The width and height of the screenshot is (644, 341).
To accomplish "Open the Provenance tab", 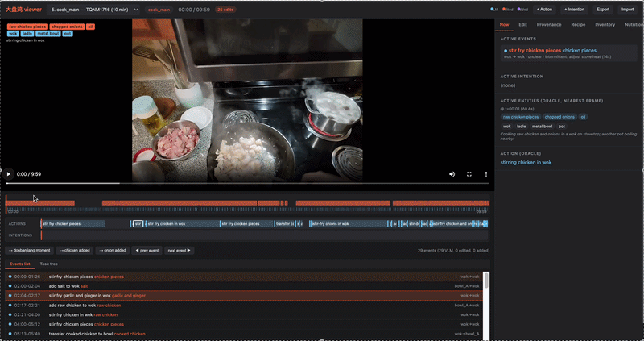I will point(549,25).
